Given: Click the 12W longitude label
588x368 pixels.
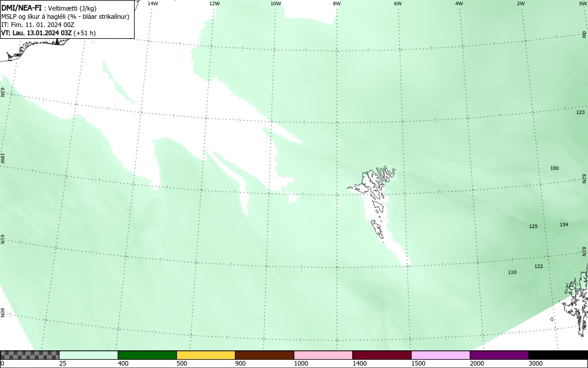Looking at the screenshot, I should point(215,4).
